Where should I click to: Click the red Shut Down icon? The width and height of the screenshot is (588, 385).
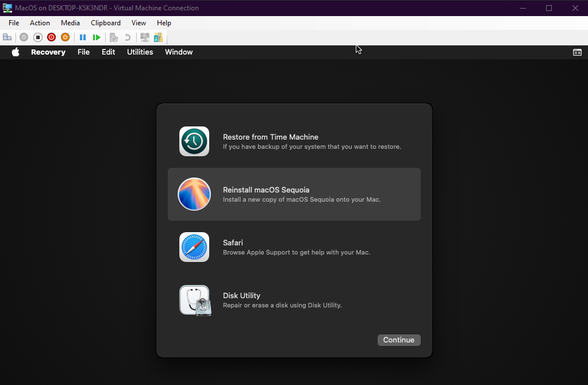51,37
